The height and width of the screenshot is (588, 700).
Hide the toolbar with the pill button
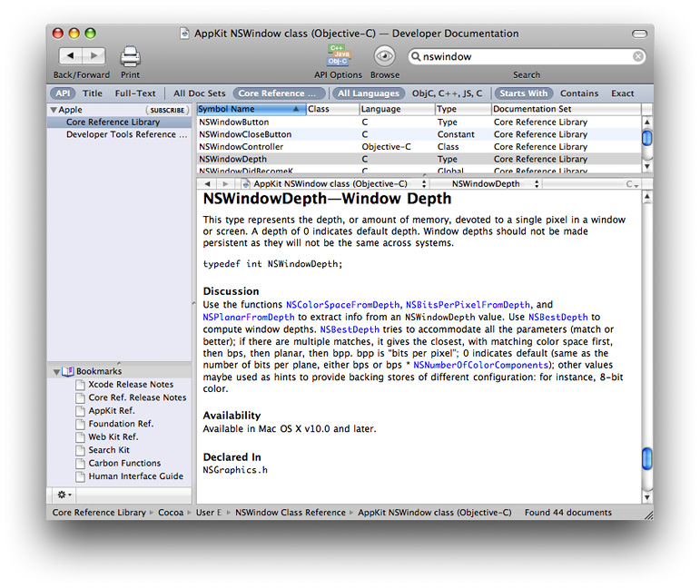639,34
